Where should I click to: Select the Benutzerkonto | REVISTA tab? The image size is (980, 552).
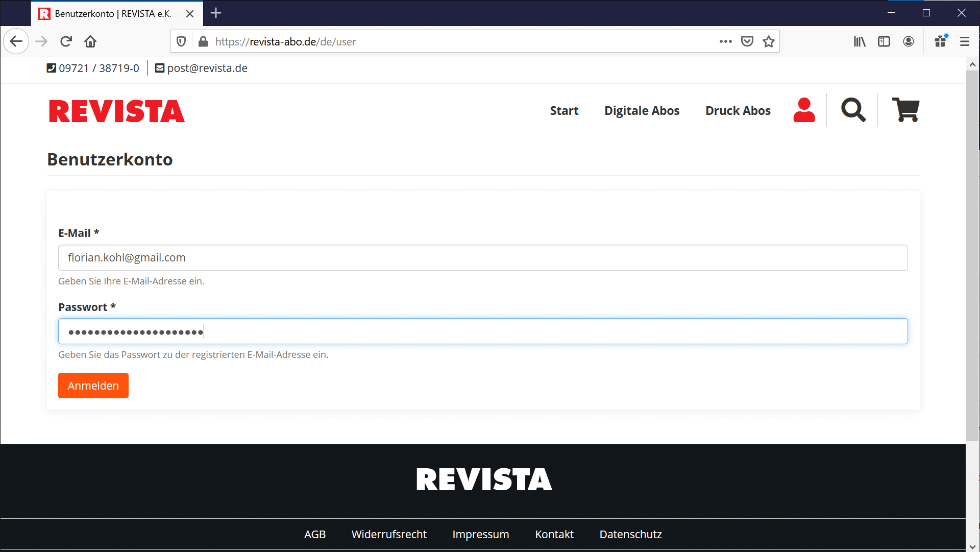117,14
